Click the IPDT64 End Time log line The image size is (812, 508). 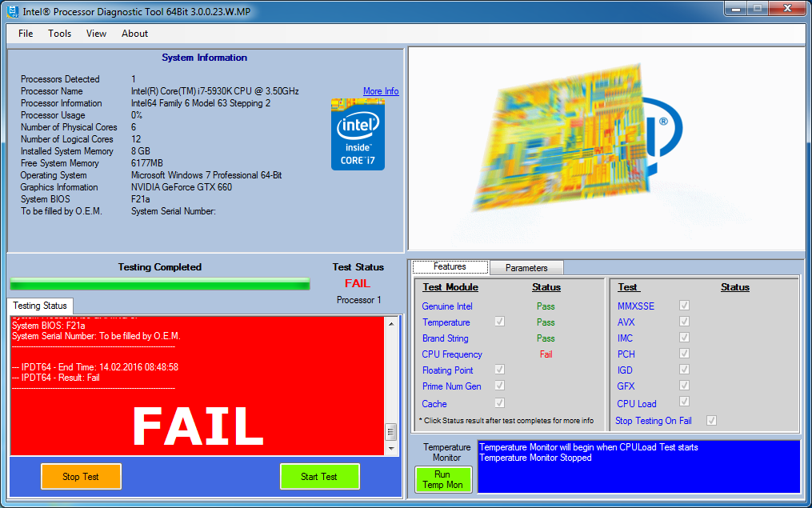click(x=95, y=367)
